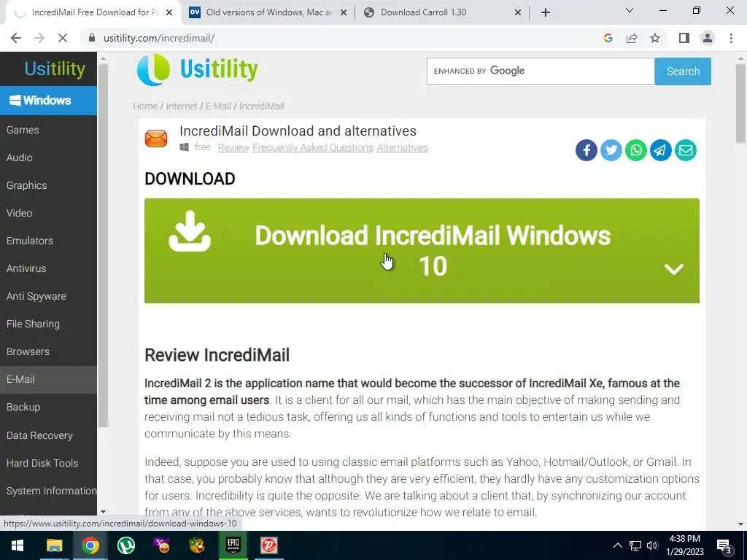The image size is (747, 560).
Task: Bookmark this page with star icon
Action: 655,38
